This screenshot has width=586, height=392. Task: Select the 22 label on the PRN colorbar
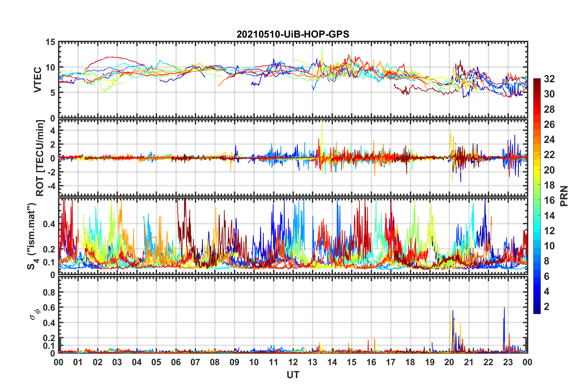click(549, 155)
